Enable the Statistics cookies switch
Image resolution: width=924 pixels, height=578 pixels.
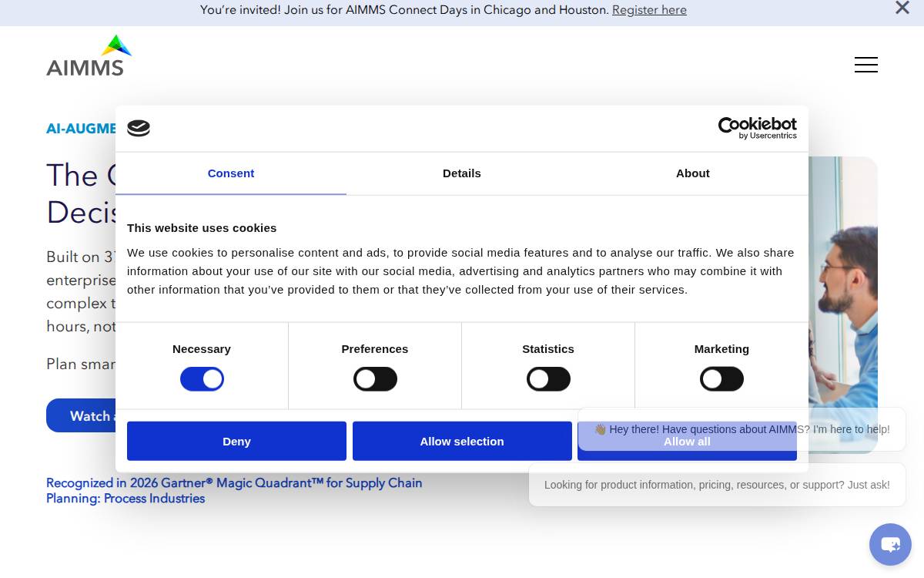pos(548,379)
